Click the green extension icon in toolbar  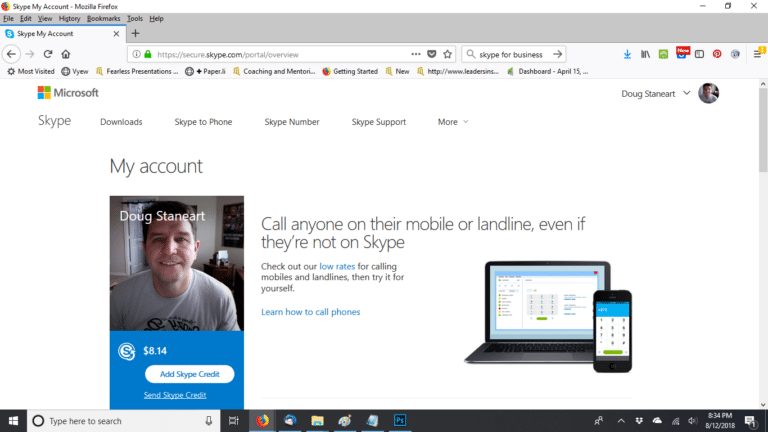tap(663, 54)
